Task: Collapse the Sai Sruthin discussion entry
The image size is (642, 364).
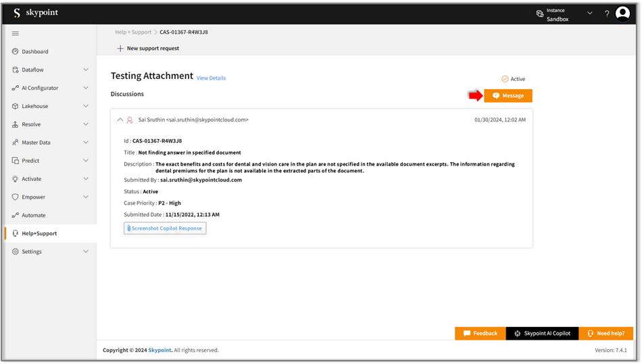Action: (x=120, y=120)
